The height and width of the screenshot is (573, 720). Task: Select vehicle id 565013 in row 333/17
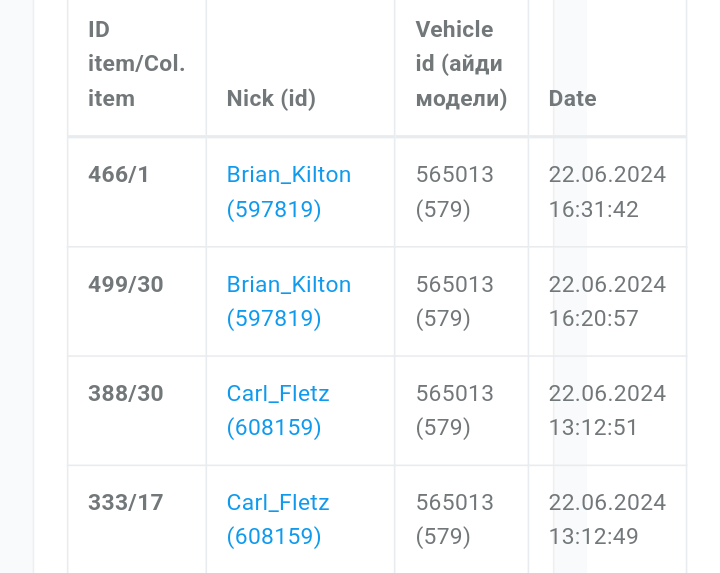click(454, 503)
